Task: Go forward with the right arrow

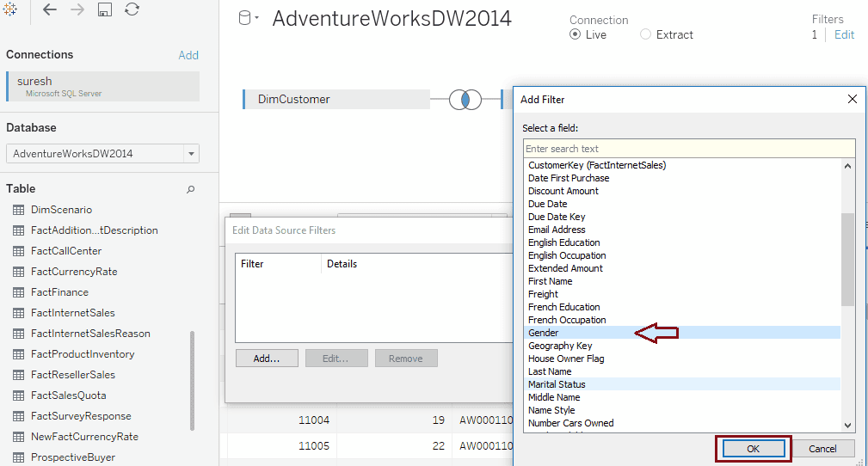Action: 77,9
